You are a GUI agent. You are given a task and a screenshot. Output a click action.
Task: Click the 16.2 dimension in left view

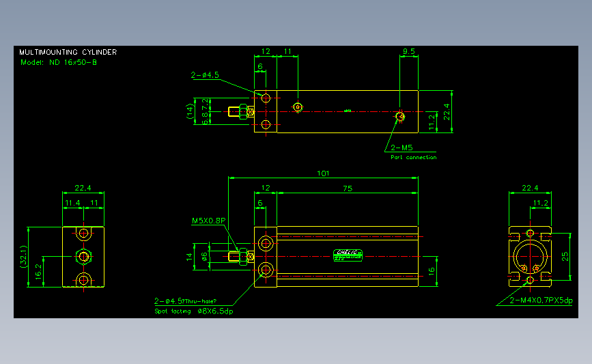(x=38, y=272)
